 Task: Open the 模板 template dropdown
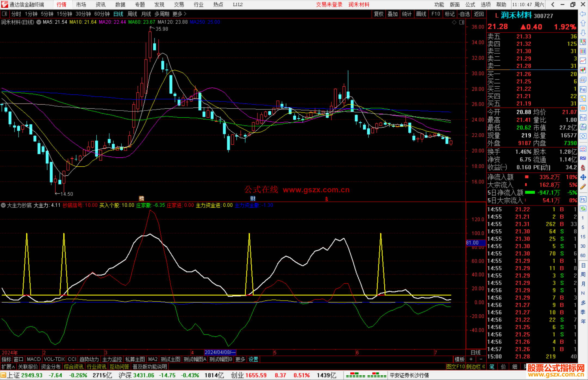460,359
